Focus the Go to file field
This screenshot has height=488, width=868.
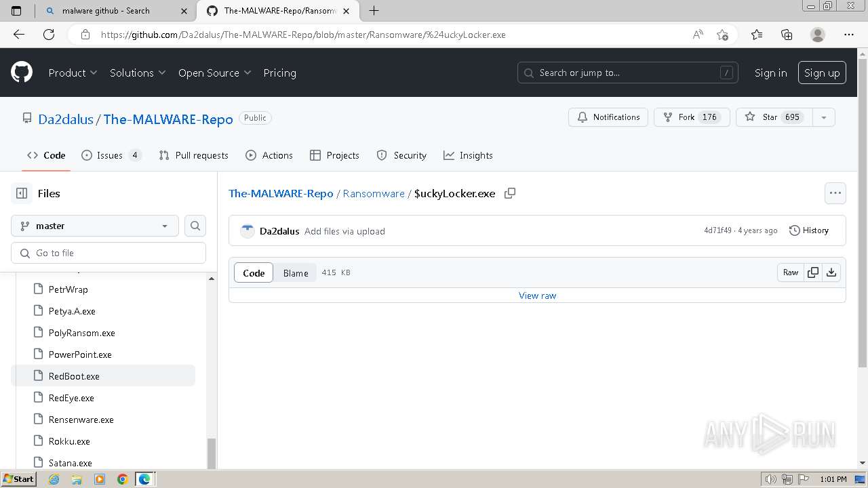[x=108, y=253]
